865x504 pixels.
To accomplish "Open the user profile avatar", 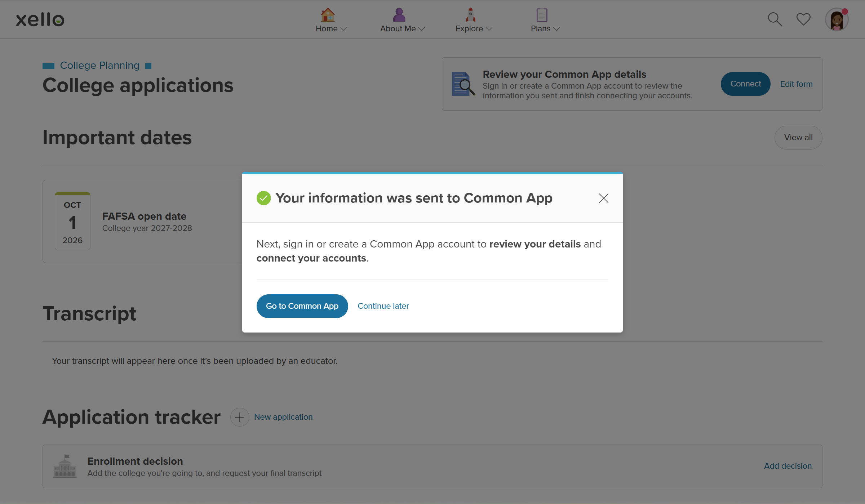I will click(x=837, y=19).
